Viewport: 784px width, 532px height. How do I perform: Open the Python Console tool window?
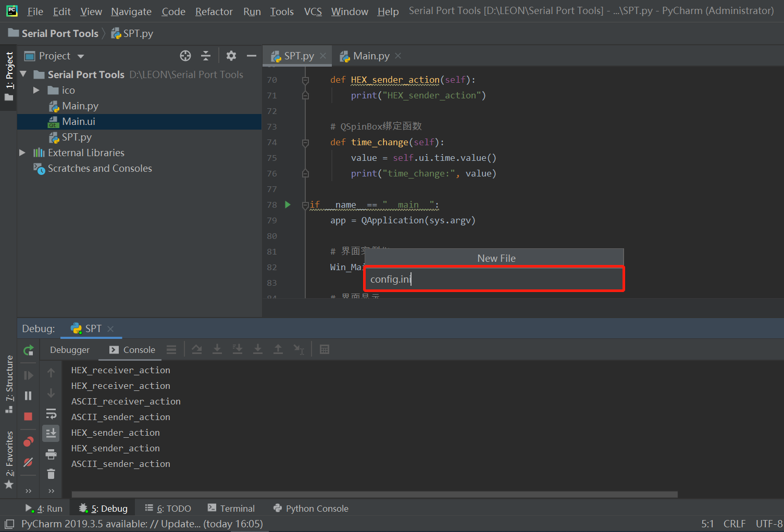311,509
